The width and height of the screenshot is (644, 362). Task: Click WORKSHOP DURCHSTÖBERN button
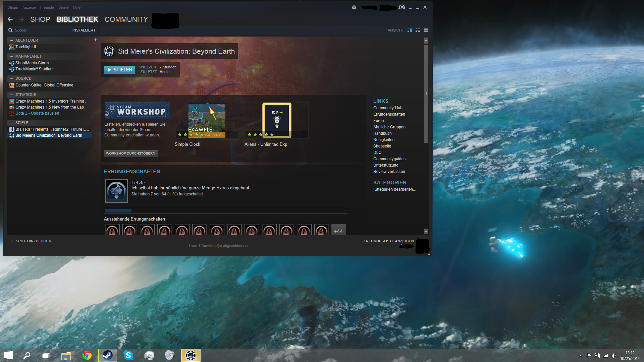pyautogui.click(x=131, y=154)
